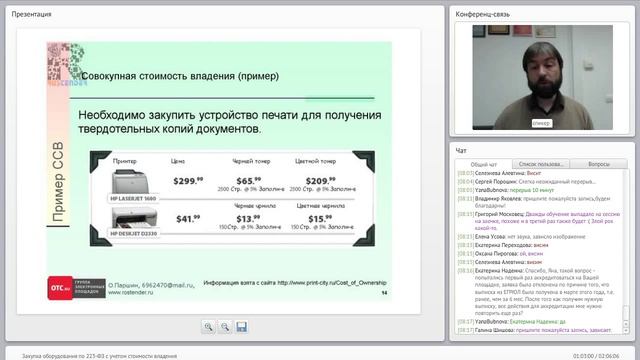
Task: Click the Презентация panel header
Action: 31,14
